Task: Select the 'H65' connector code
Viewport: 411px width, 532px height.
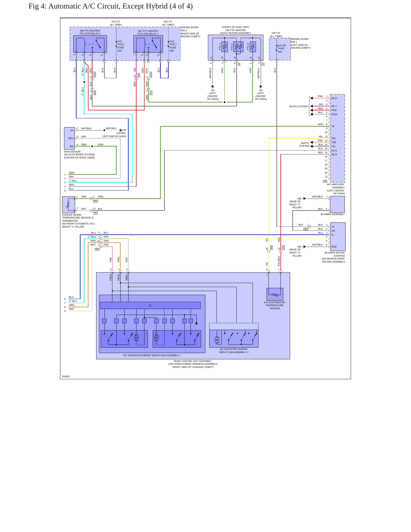Action: 325,181
